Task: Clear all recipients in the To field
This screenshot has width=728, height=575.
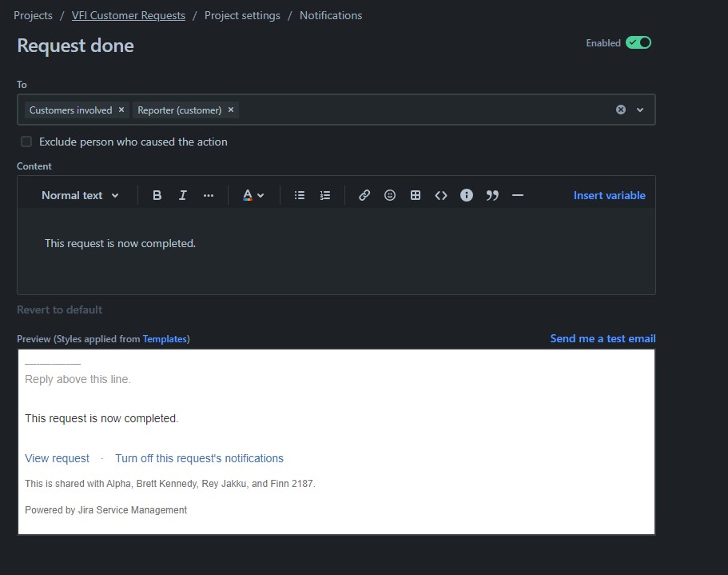Action: coord(621,110)
